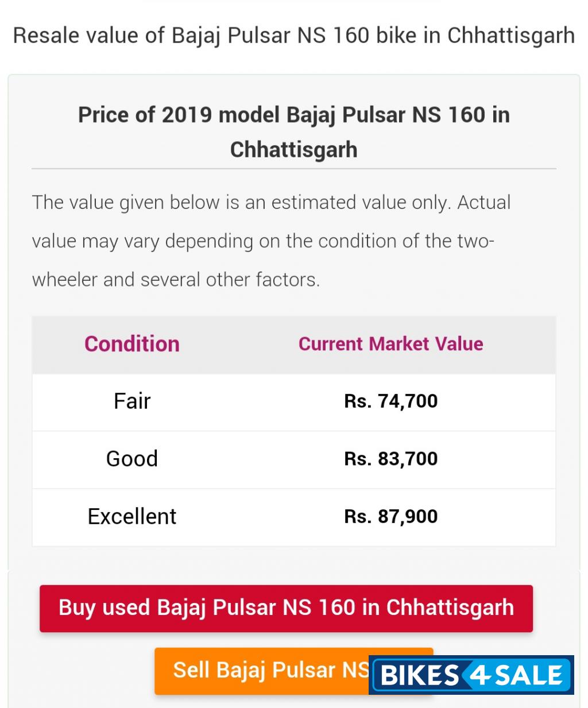This screenshot has height=708, width=588.
Task: Click the 'Price of 2019 model' heading line
Action: [293, 115]
